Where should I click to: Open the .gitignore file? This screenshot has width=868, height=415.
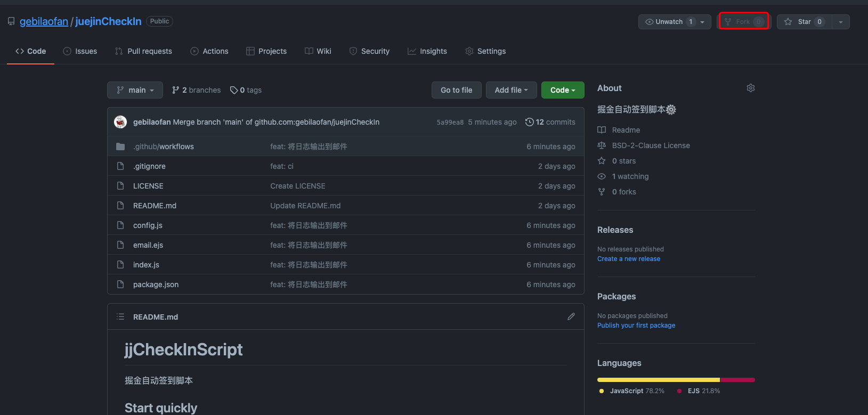(149, 166)
